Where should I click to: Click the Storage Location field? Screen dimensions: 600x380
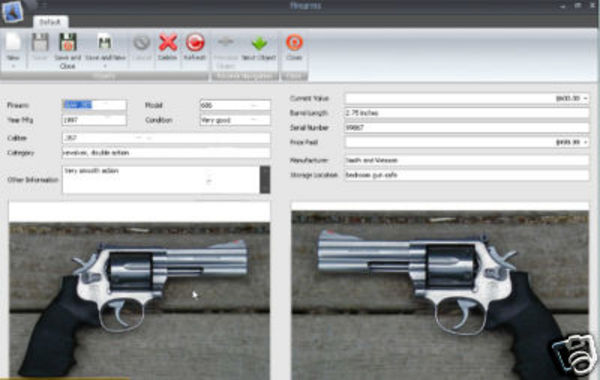(466, 175)
